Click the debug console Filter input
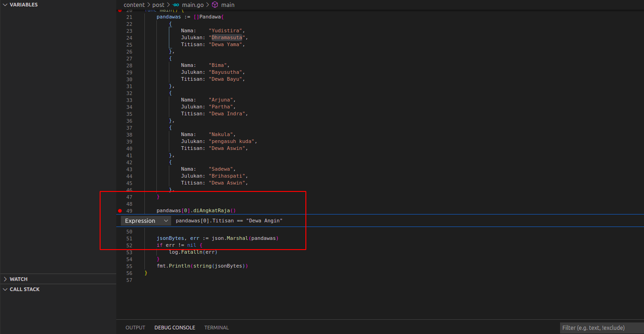The image size is (644, 334). (x=602, y=328)
